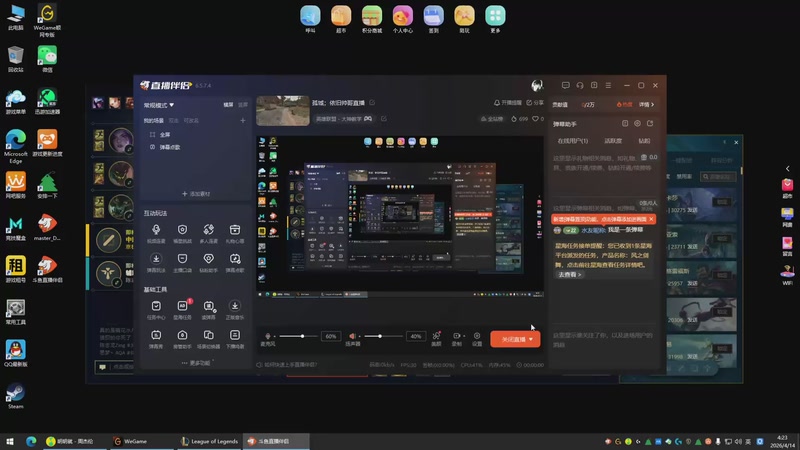Click the message icon in title bar
The width and height of the screenshot is (800, 450).
click(565, 85)
